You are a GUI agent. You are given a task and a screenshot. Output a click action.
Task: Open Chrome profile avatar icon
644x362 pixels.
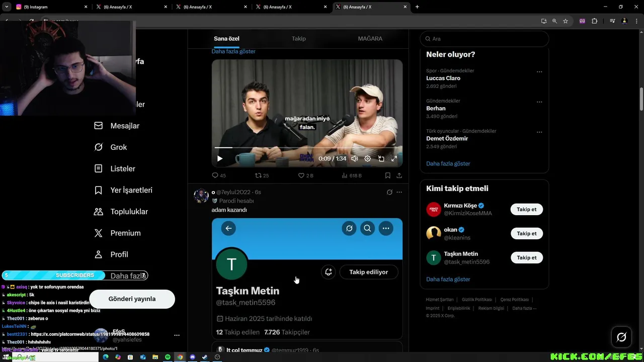coord(624,21)
